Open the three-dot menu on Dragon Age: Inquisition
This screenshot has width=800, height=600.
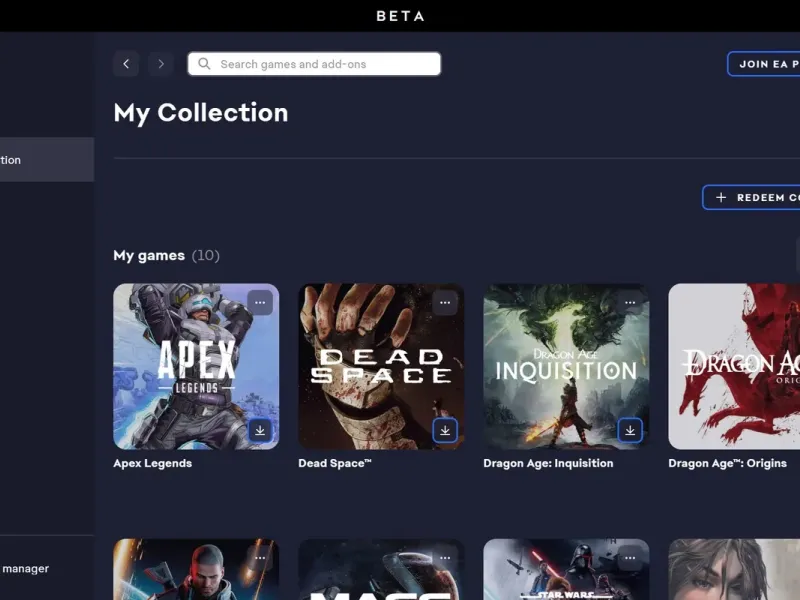point(630,303)
